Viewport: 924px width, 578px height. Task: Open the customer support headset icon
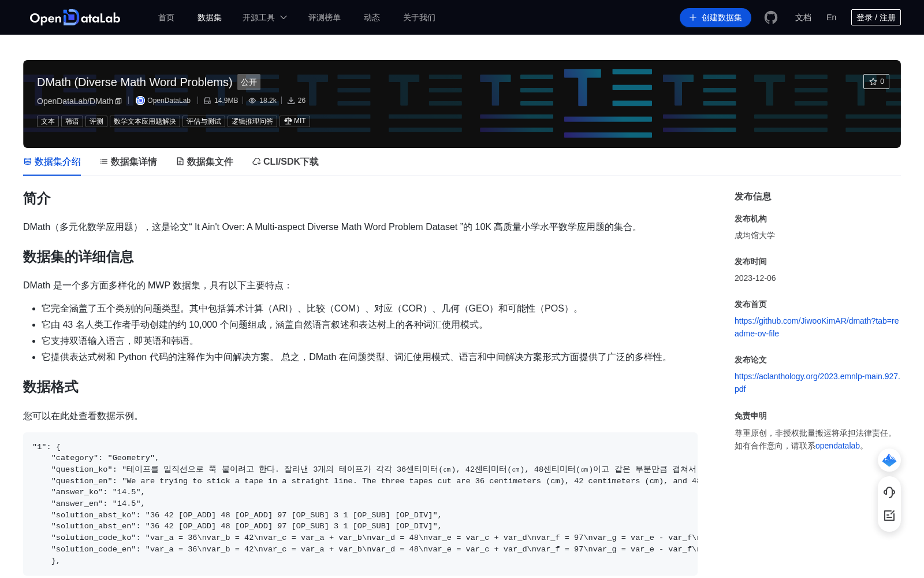pos(889,492)
